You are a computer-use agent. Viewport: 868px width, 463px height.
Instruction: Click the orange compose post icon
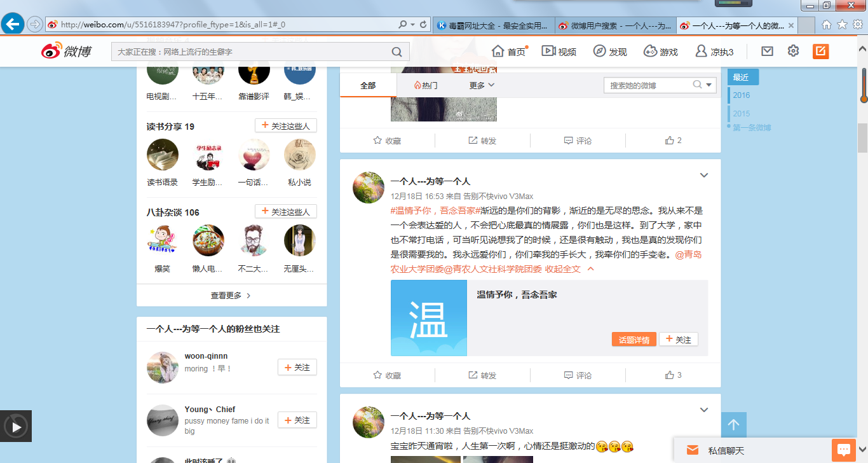(x=821, y=52)
